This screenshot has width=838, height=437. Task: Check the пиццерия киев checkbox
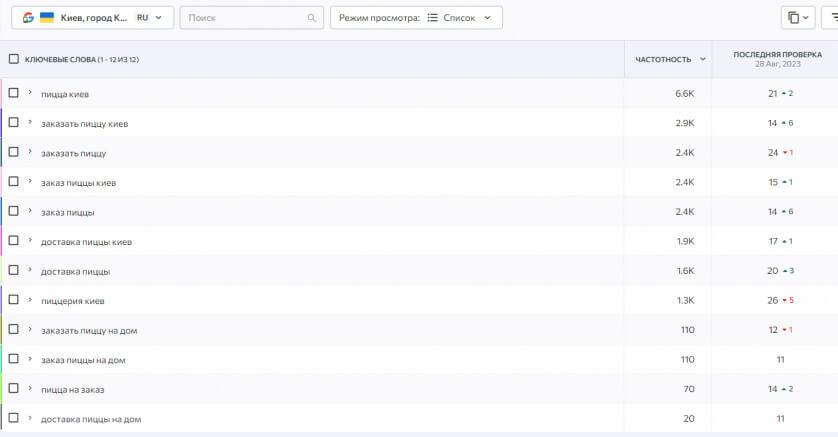tap(14, 300)
